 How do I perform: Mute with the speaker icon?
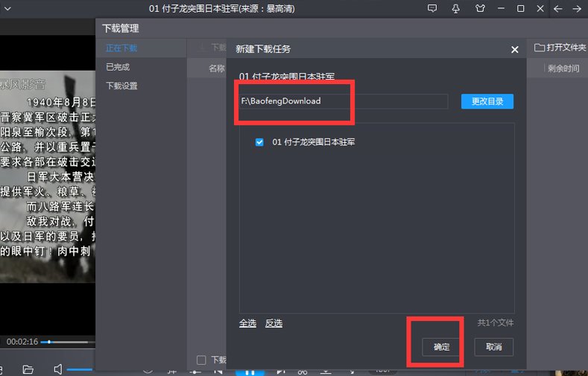tap(58, 369)
